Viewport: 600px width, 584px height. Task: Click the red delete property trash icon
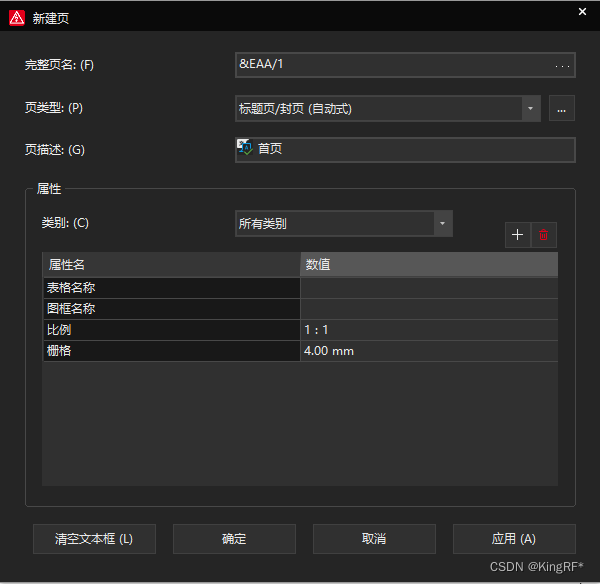[543, 235]
